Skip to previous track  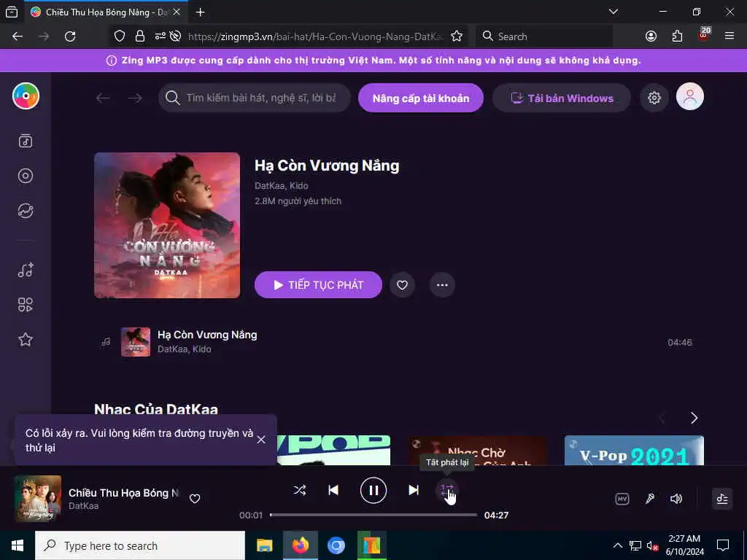click(x=333, y=490)
